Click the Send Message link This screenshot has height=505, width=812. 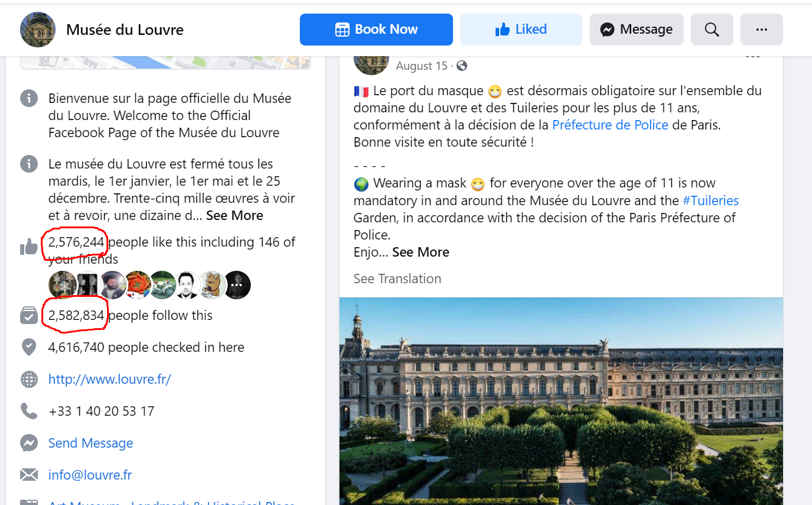(90, 444)
